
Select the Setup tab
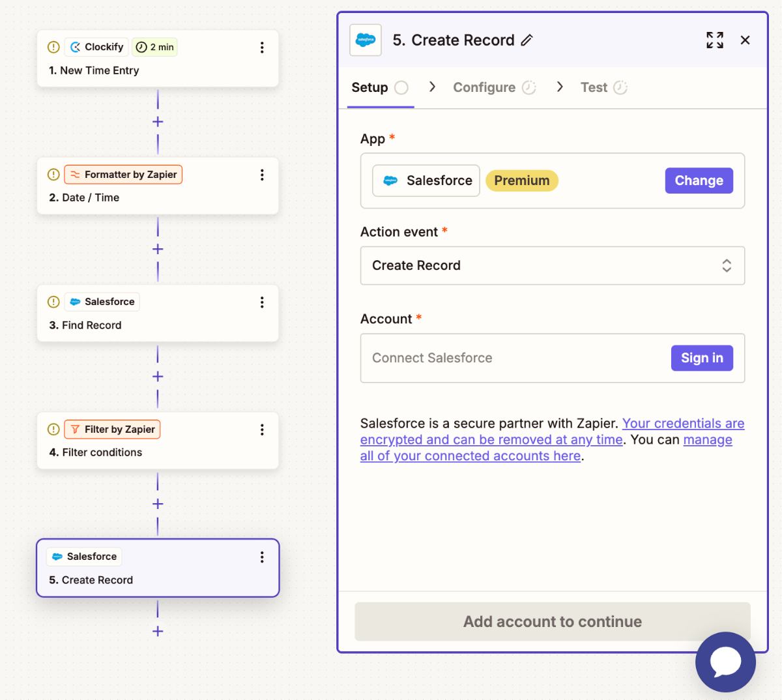[369, 87]
